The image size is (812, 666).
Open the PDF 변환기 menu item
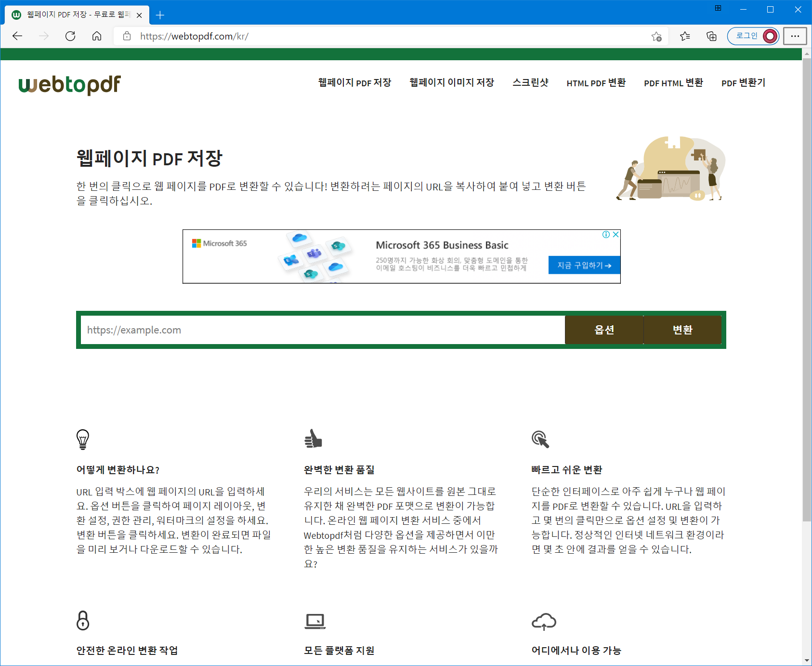tap(744, 83)
